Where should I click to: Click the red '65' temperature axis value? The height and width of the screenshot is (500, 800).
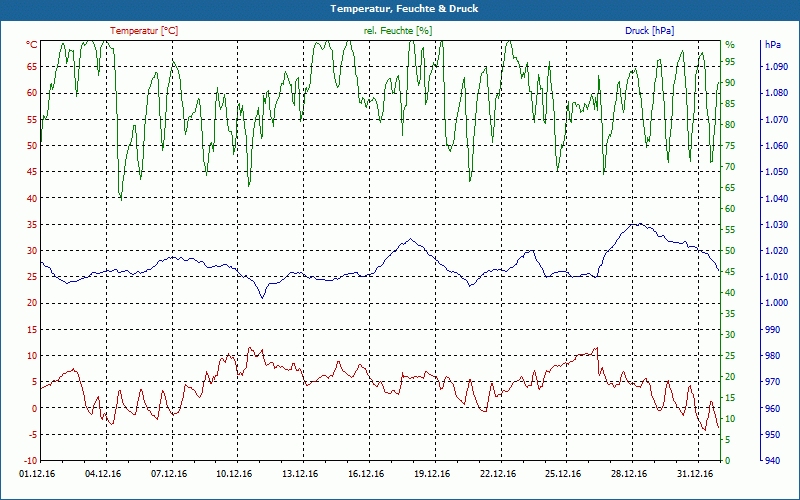click(32, 66)
